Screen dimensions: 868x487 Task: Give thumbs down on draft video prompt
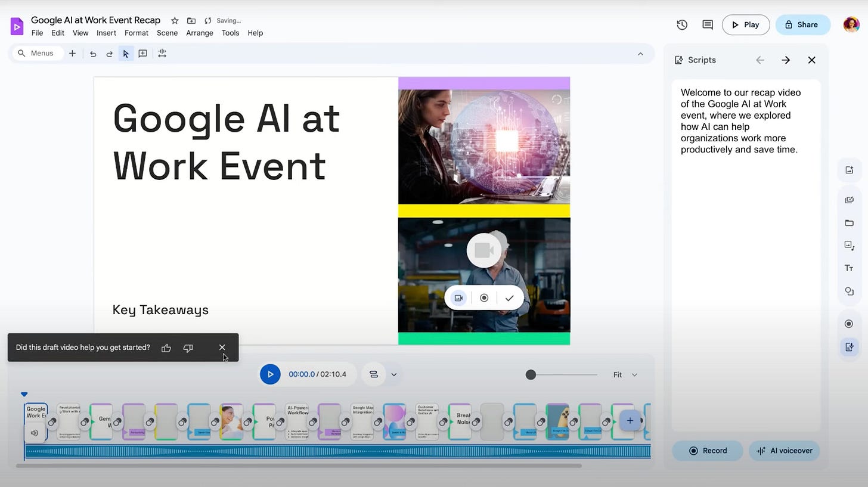click(x=188, y=348)
